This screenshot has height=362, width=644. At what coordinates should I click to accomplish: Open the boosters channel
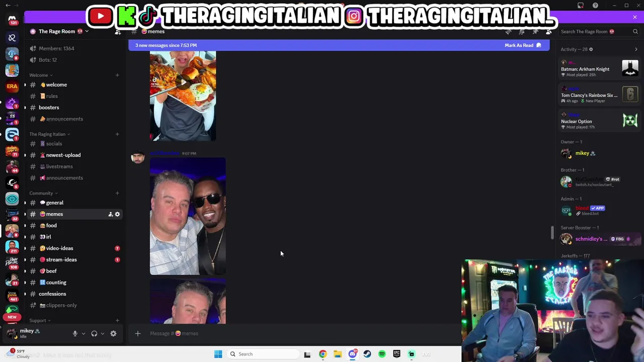point(74,108)
